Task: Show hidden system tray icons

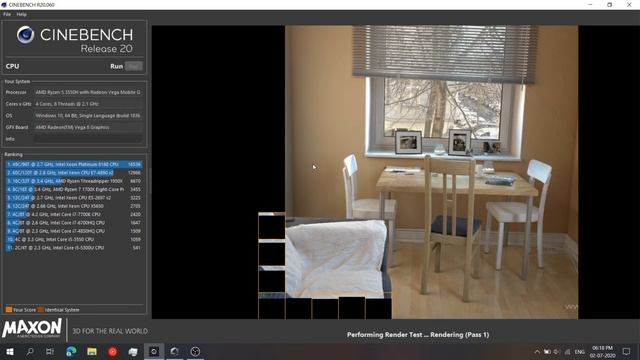Action: (537, 352)
